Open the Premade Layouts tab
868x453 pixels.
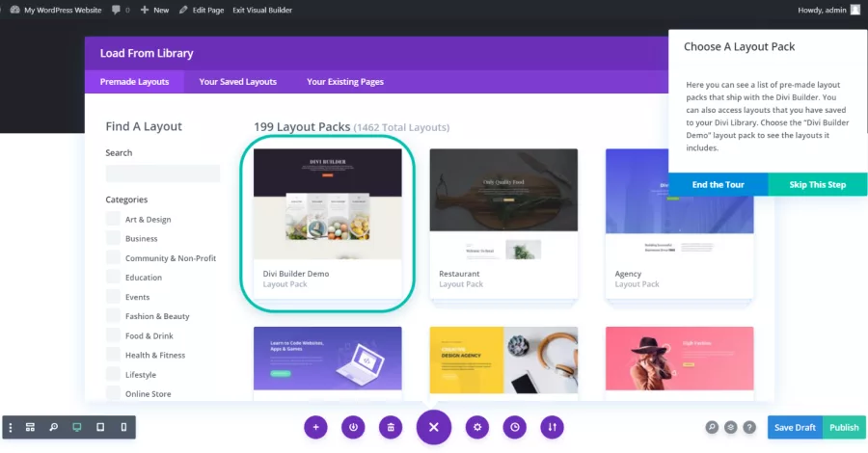pos(134,81)
